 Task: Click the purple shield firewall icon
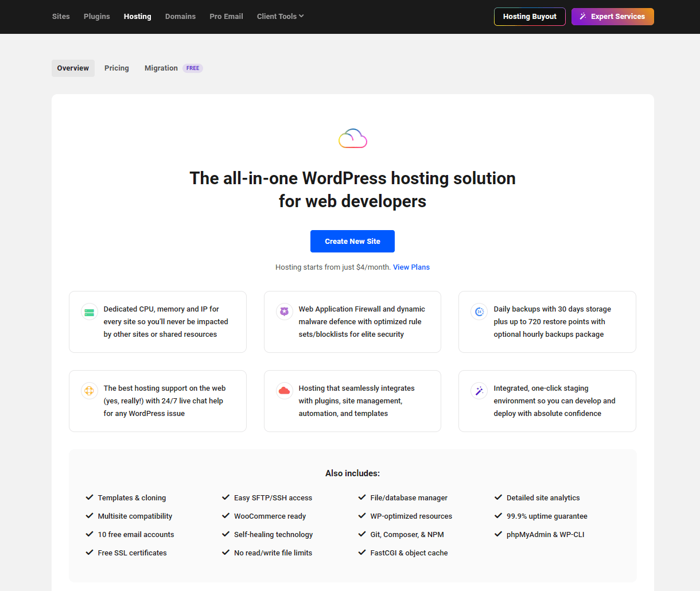(284, 312)
